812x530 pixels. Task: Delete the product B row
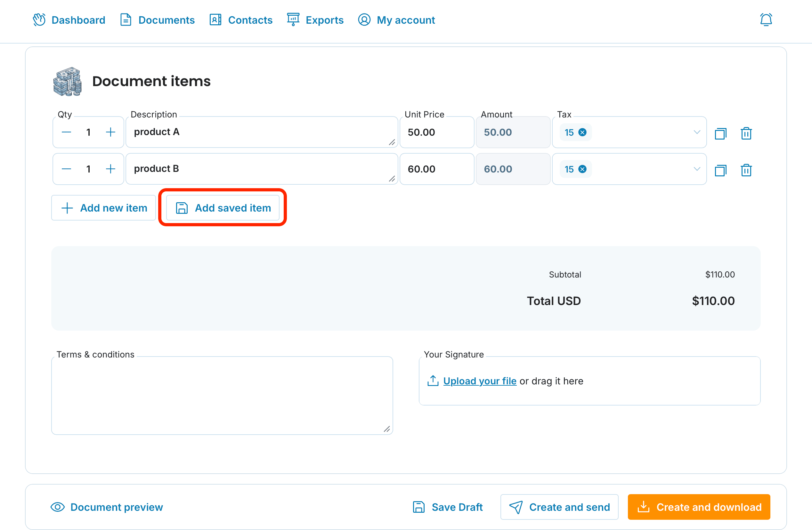[x=746, y=170]
